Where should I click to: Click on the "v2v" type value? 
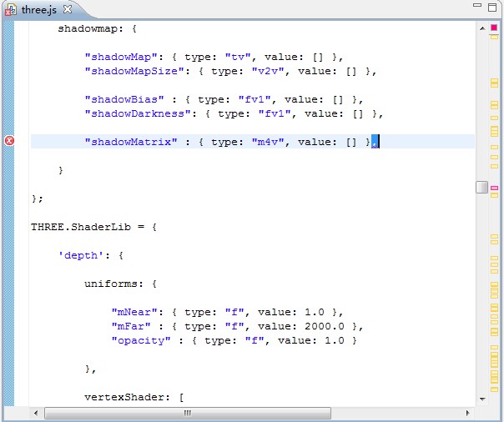[268, 71]
